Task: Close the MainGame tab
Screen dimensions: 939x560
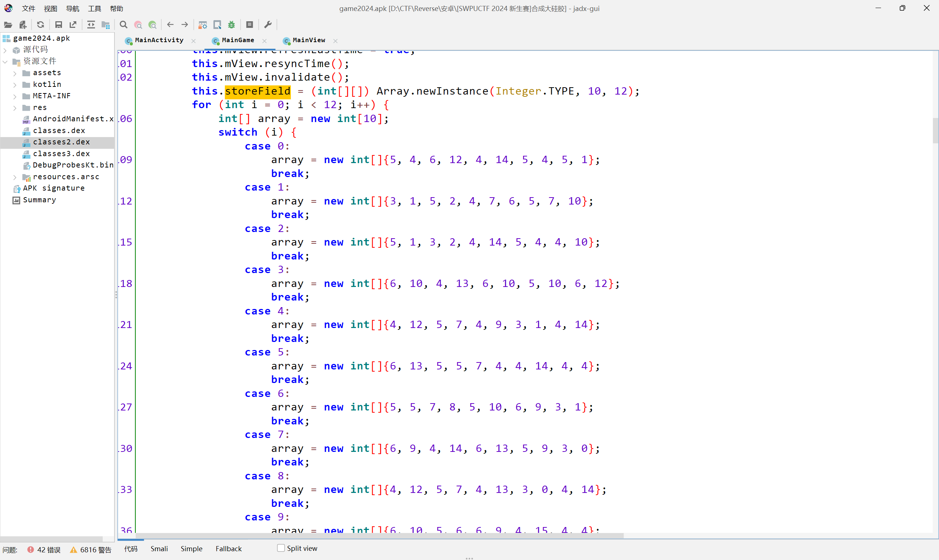Action: pos(264,41)
